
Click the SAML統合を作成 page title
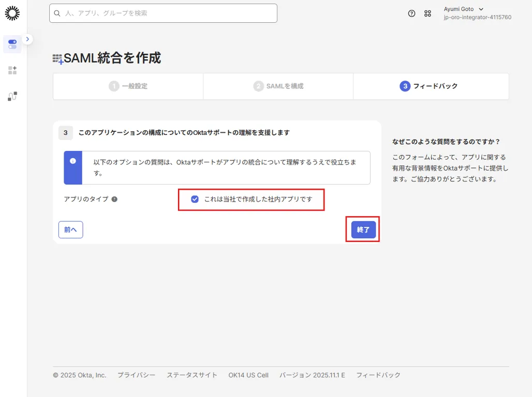click(112, 58)
